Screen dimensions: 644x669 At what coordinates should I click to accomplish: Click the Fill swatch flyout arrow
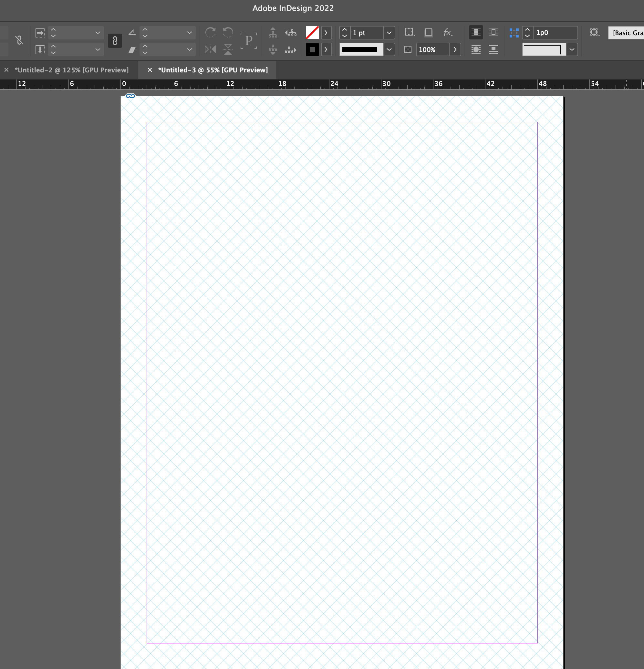click(x=326, y=33)
